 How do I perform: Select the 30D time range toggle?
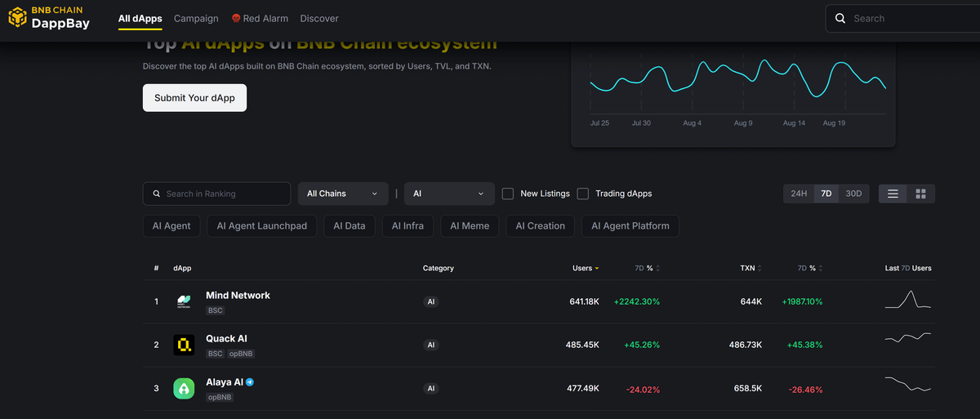[853, 194]
